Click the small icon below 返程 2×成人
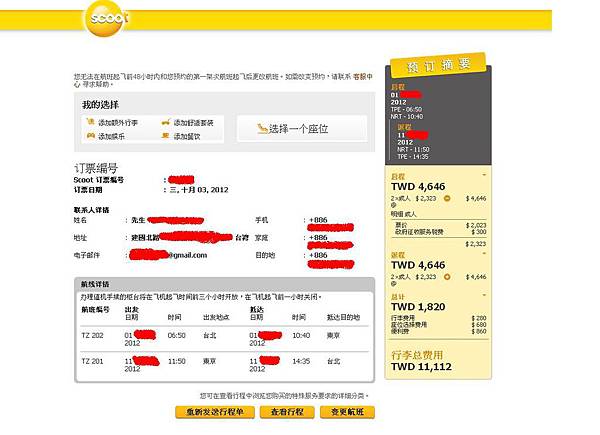 pyautogui.click(x=393, y=283)
